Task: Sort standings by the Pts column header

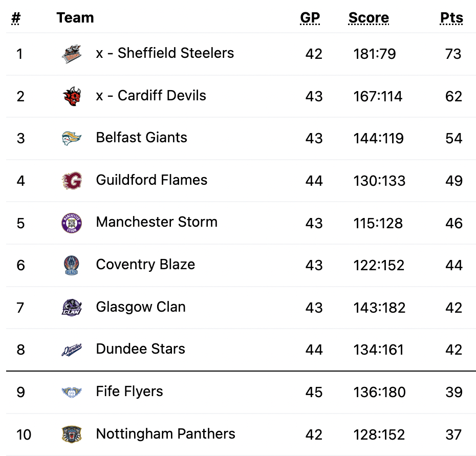Action: [451, 17]
